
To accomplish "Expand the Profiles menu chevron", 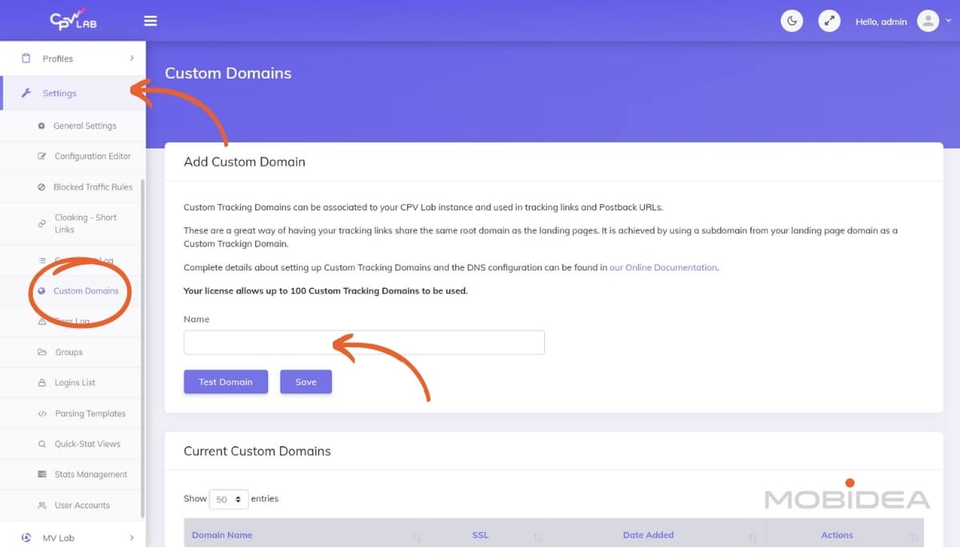I will point(131,58).
